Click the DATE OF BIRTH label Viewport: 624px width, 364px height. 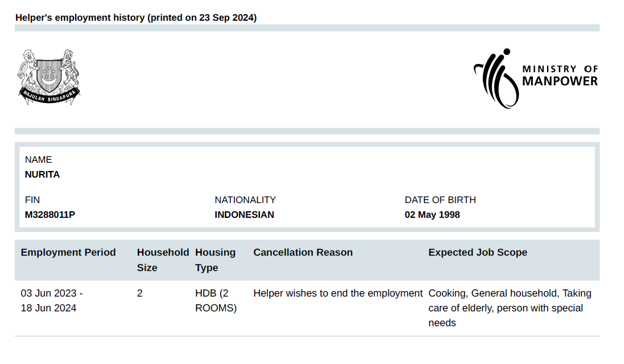point(440,200)
